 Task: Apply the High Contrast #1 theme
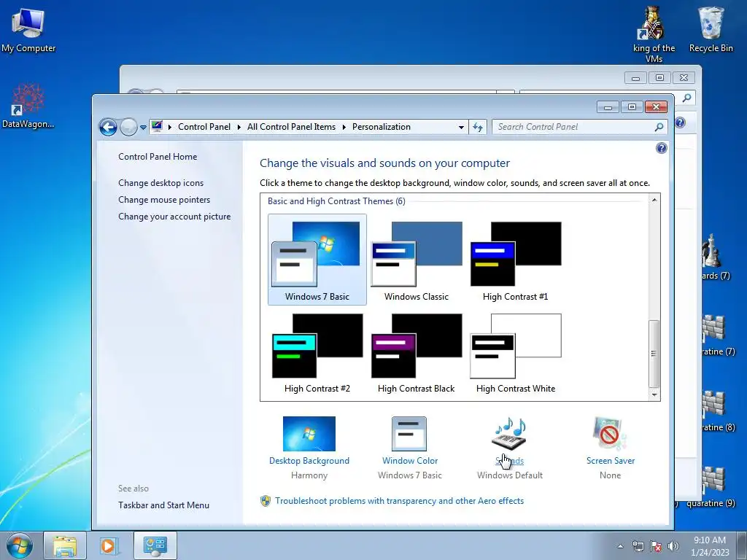pos(516,259)
